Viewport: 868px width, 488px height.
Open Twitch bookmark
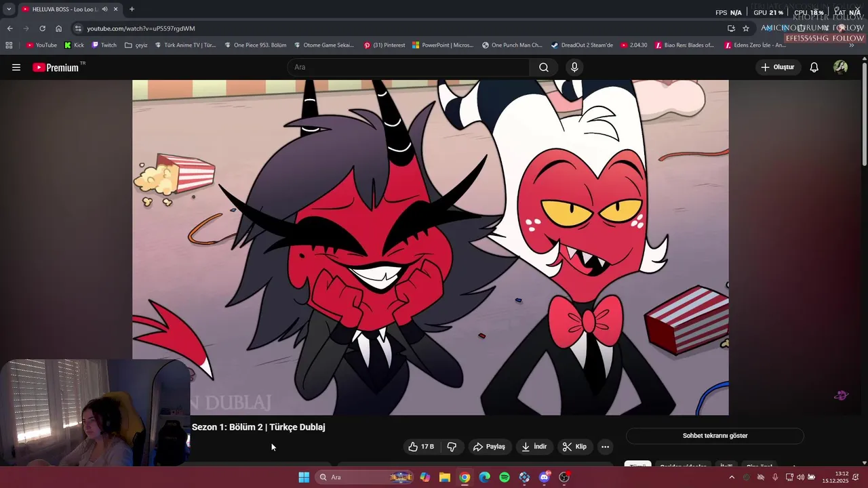click(104, 45)
